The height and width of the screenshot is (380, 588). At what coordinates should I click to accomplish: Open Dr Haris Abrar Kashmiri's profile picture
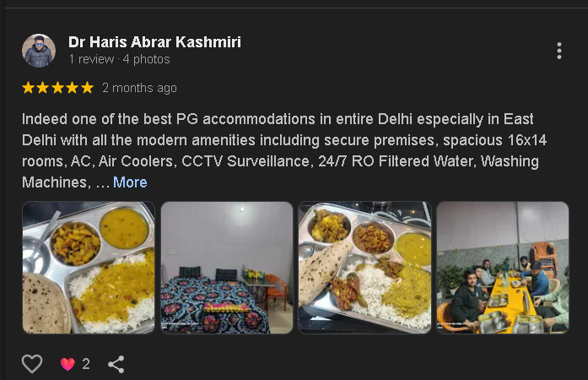point(39,51)
